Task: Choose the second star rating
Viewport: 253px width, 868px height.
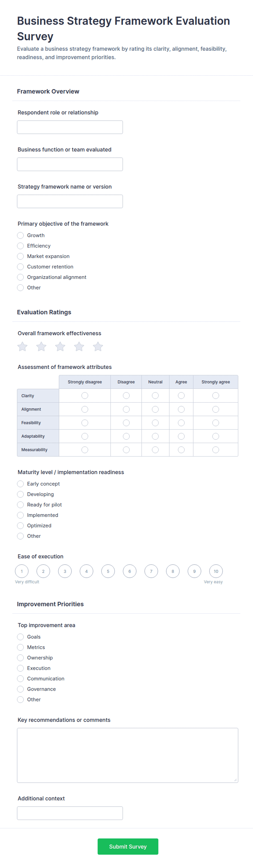Action: pyautogui.click(x=41, y=346)
